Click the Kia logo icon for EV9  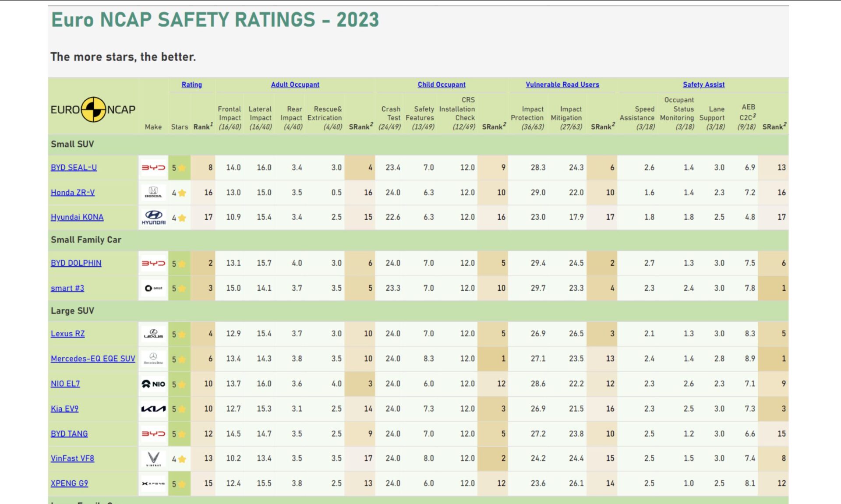coord(152,409)
